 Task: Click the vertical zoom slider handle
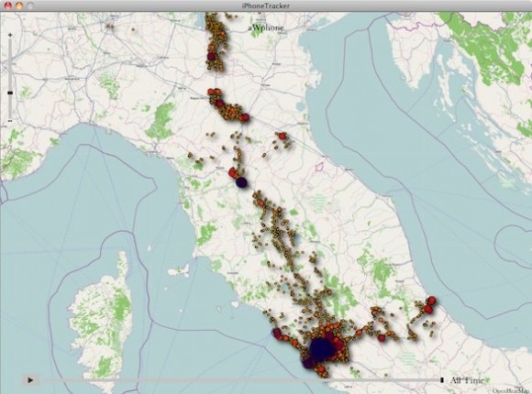tap(10, 93)
